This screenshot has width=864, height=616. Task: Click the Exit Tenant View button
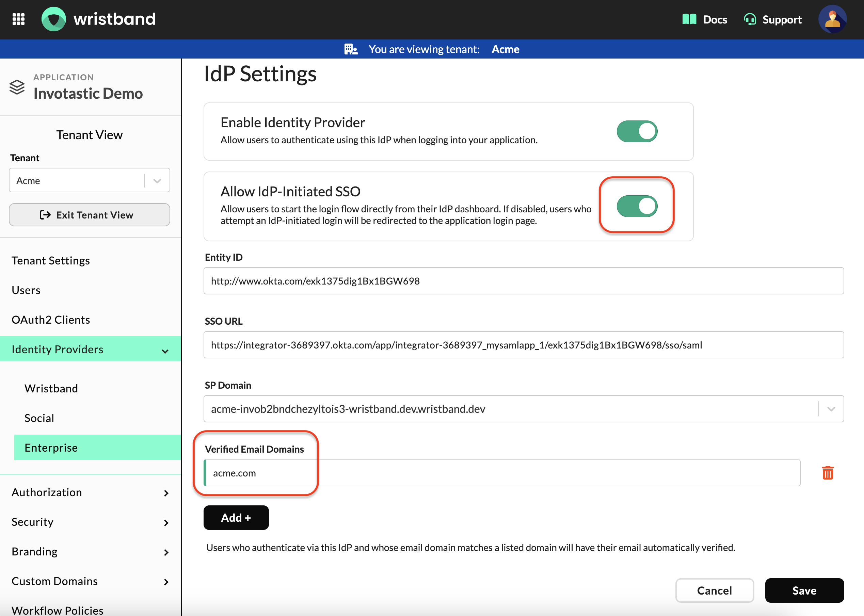point(90,215)
